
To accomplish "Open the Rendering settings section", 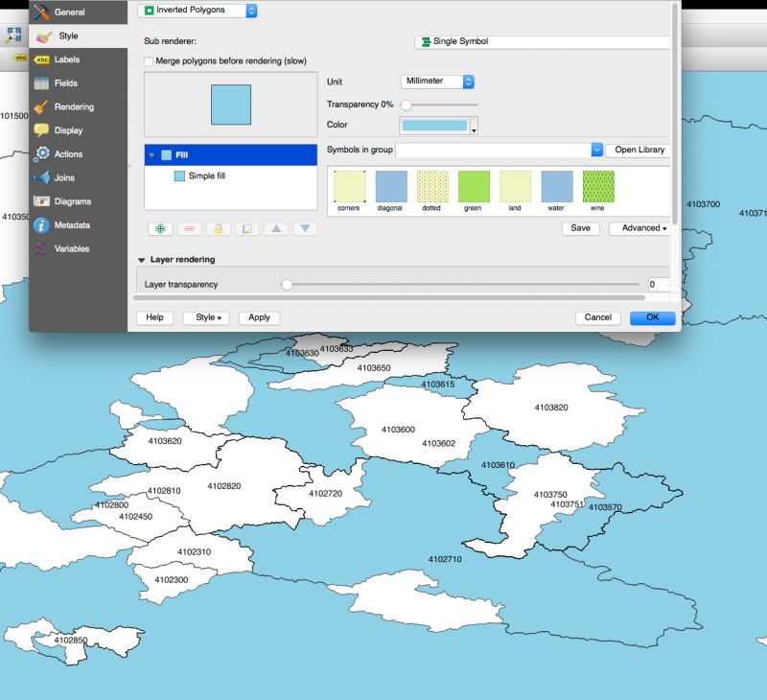I will pyautogui.click(x=73, y=107).
